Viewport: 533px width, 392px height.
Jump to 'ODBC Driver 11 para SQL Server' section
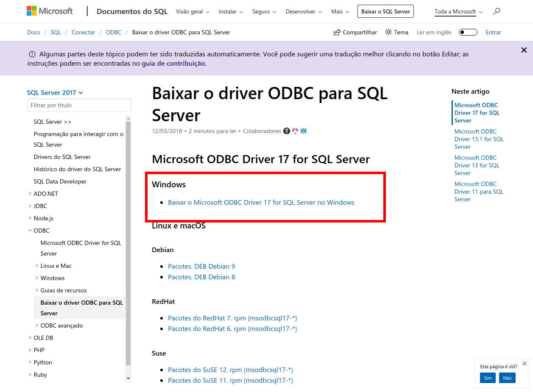point(479,192)
